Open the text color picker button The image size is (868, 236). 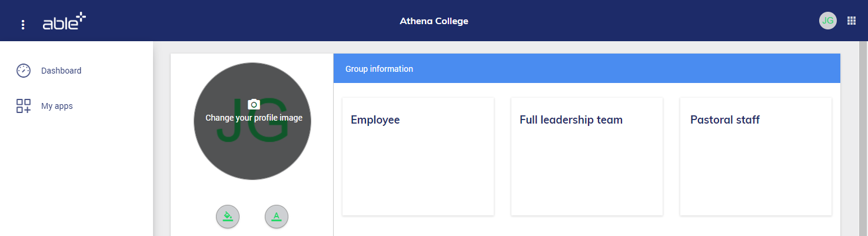tap(277, 217)
